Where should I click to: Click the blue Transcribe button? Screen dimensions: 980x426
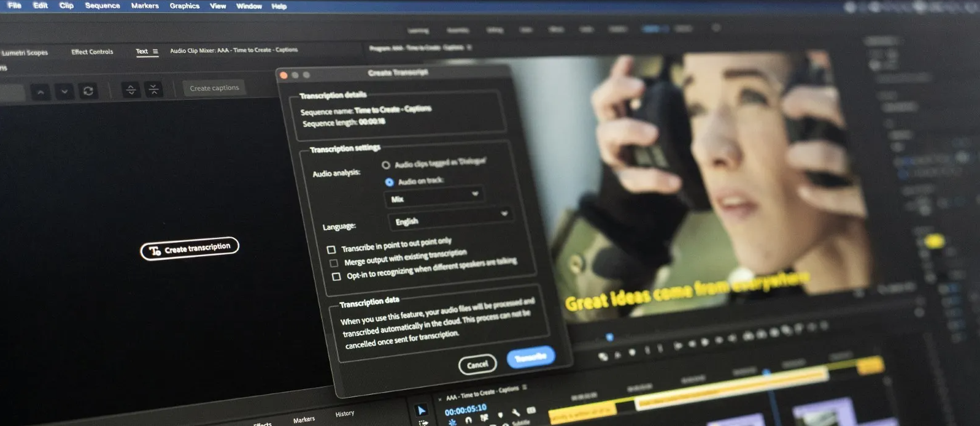(531, 357)
